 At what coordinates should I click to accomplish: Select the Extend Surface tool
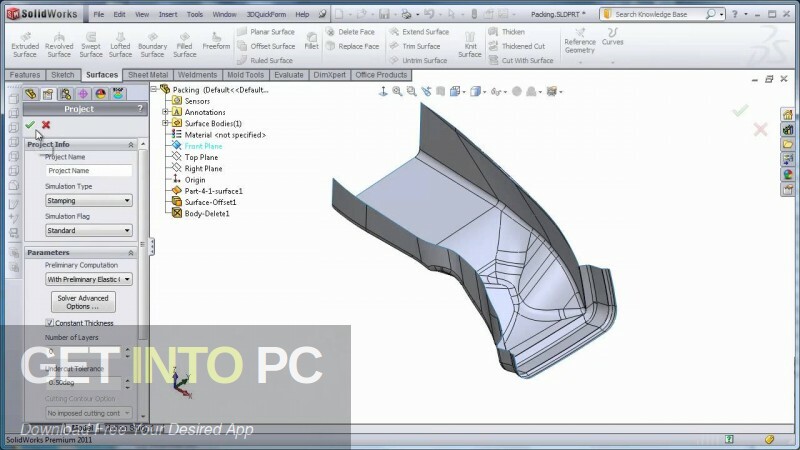(x=419, y=32)
